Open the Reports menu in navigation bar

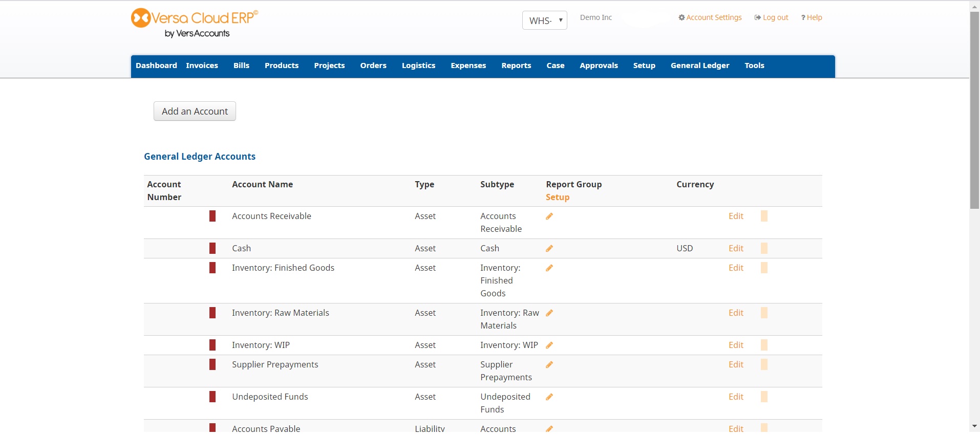(516, 66)
